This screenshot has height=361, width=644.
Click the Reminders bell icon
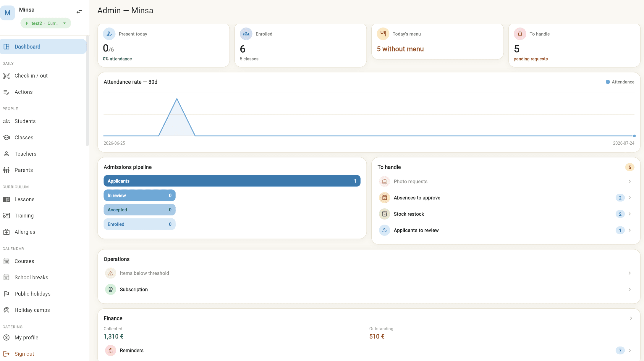(111, 350)
